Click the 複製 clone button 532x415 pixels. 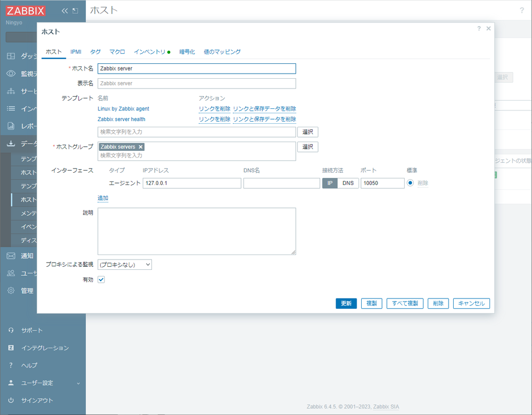(x=372, y=304)
